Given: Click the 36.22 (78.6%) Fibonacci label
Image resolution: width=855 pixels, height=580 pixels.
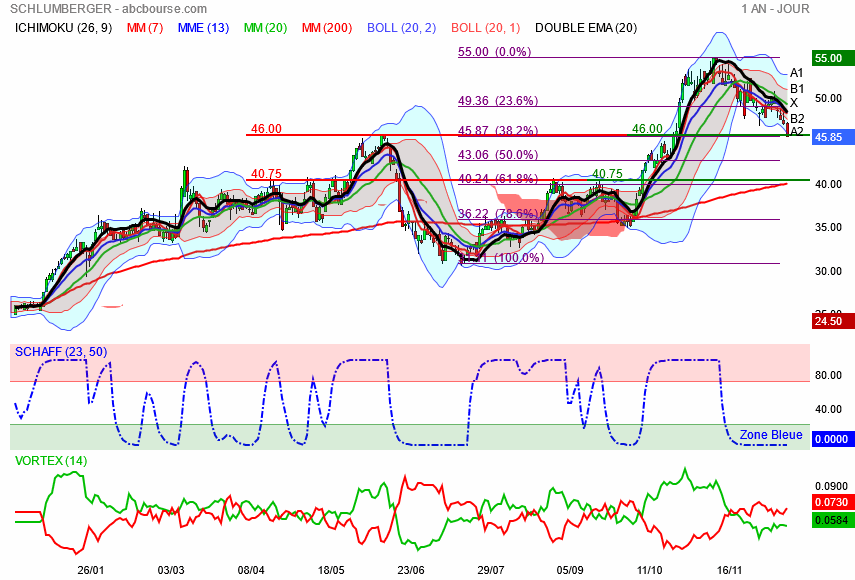Looking at the screenshot, I should click(498, 214).
